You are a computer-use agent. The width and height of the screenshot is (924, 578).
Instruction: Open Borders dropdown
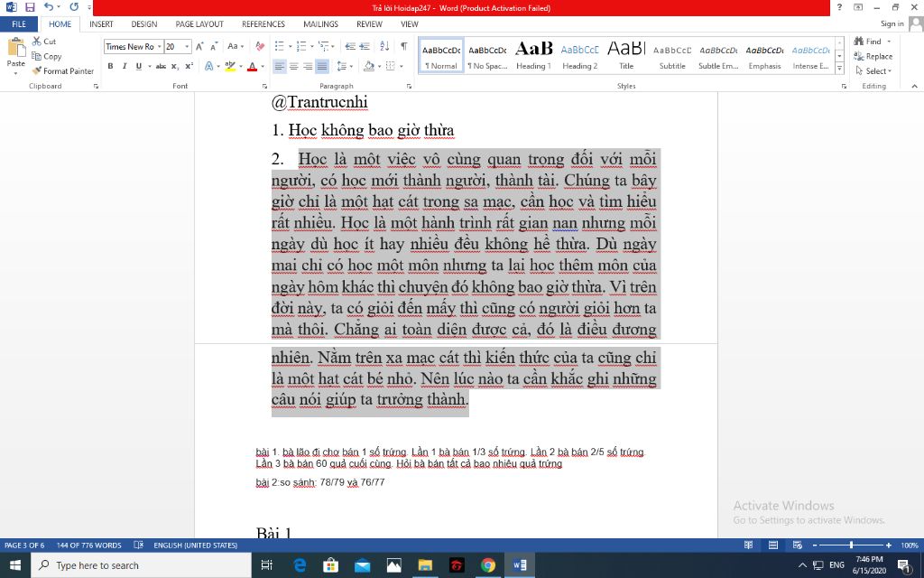pos(402,66)
